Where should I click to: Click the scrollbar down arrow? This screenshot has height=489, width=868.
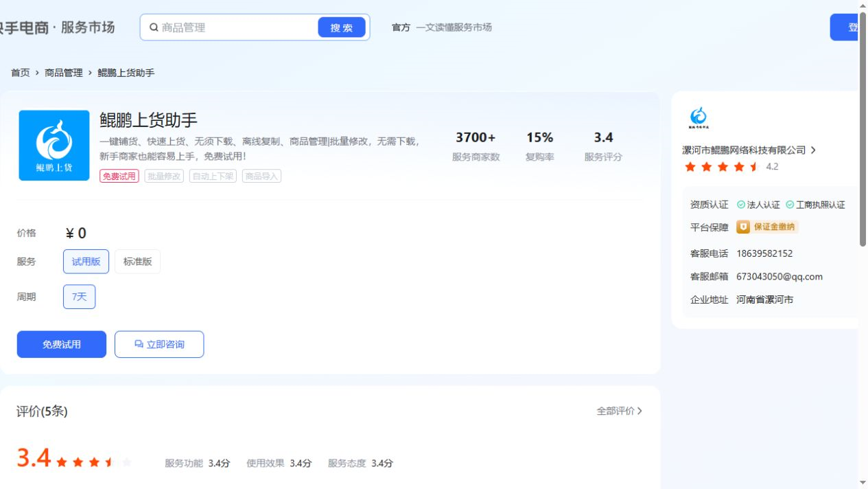pyautogui.click(x=863, y=483)
